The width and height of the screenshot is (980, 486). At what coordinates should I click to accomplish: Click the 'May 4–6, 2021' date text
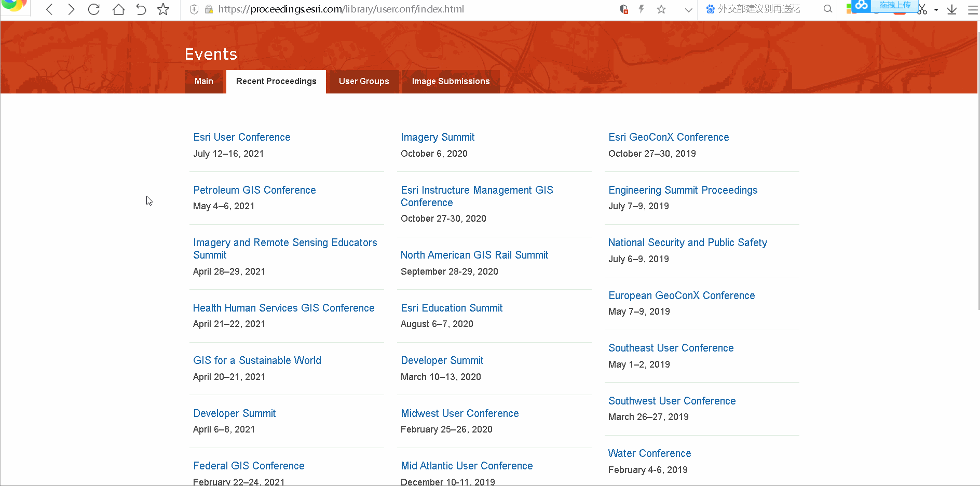coord(224,206)
